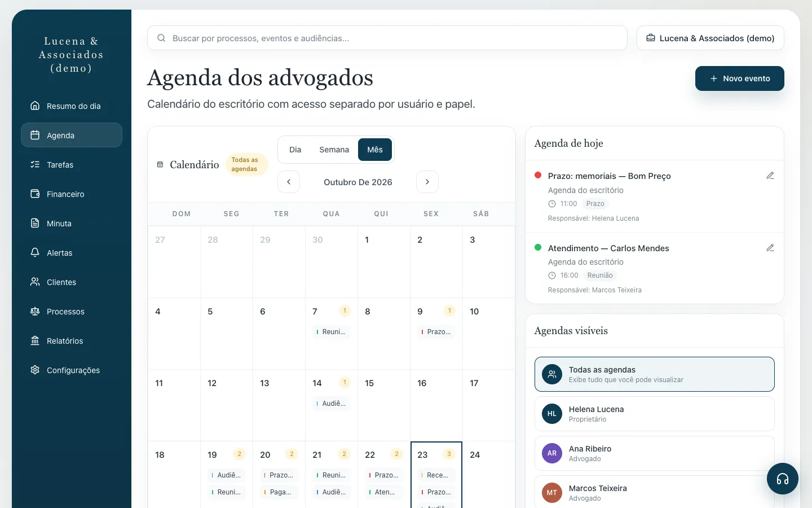Viewport: 812px width, 508px height.
Task: Open Processos in the sidebar
Action: [x=72, y=312]
